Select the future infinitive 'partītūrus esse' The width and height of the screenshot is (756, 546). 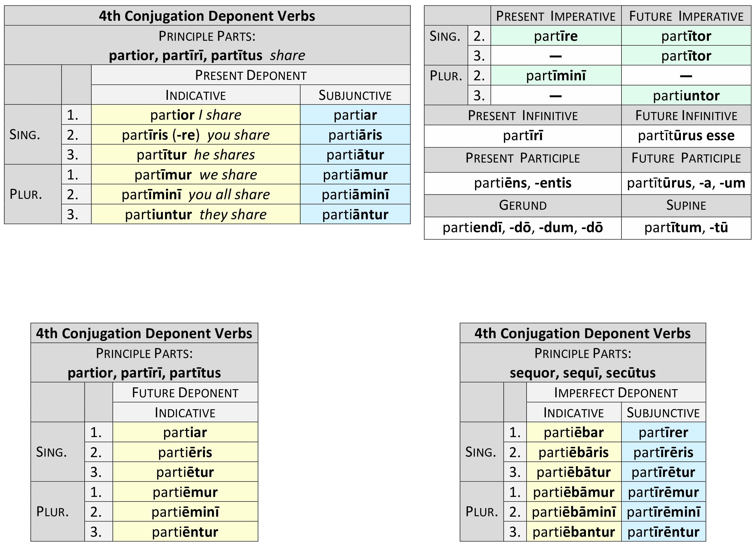coord(686,136)
